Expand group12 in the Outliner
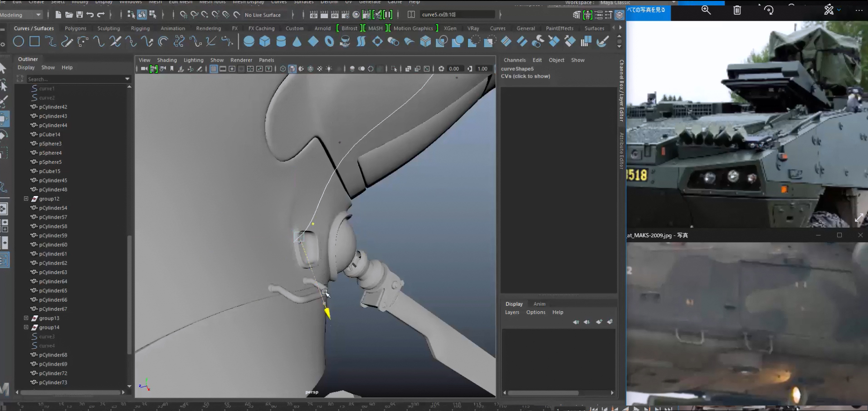 click(x=26, y=199)
